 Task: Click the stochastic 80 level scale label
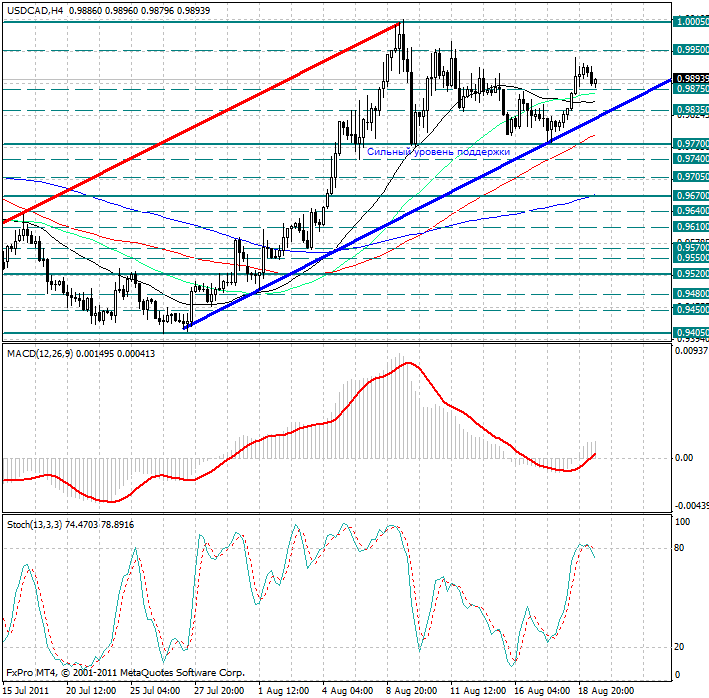pyautogui.click(x=682, y=548)
